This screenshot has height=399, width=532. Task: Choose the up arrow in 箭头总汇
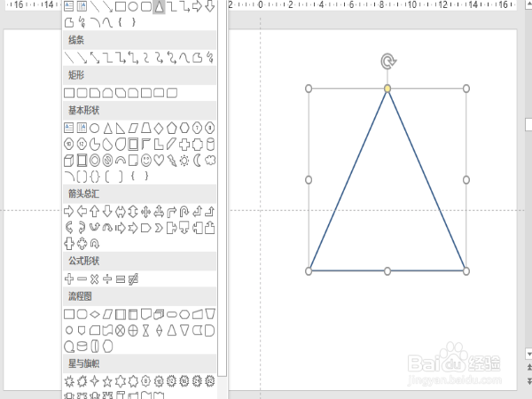tap(95, 212)
